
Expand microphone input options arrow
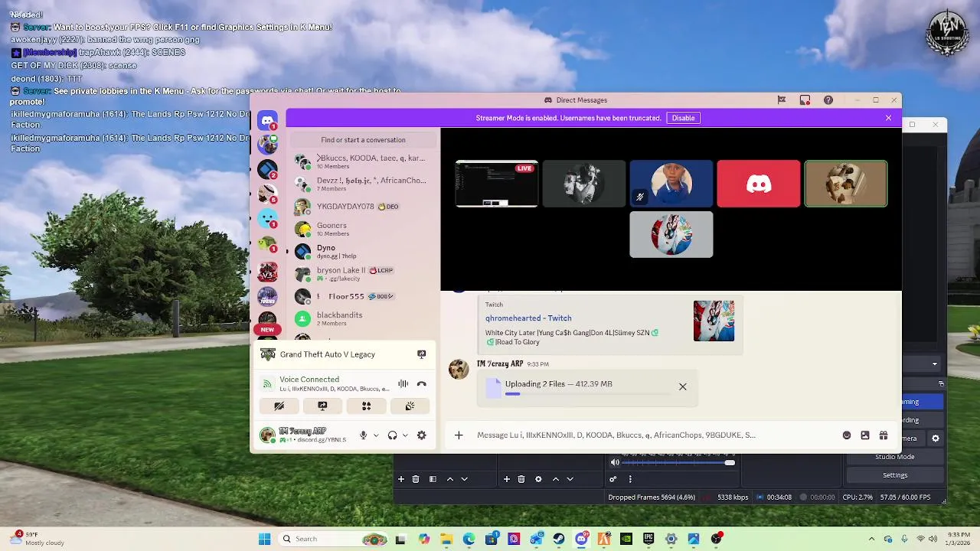376,435
